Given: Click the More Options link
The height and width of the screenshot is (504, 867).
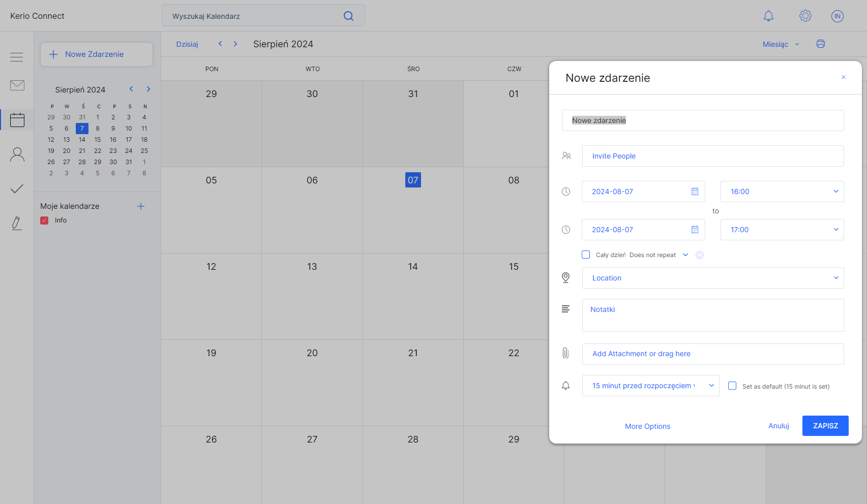Looking at the screenshot, I should (647, 426).
